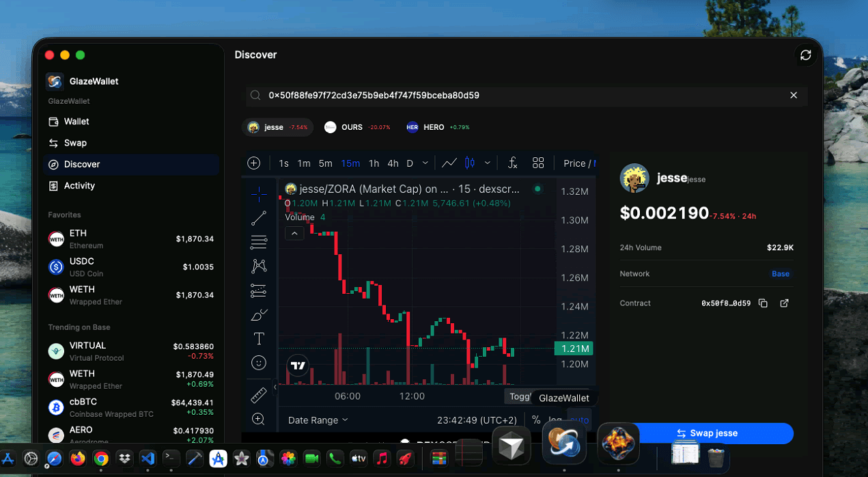Select the brush drawing tool
This screenshot has width=868, height=477.
click(x=259, y=314)
